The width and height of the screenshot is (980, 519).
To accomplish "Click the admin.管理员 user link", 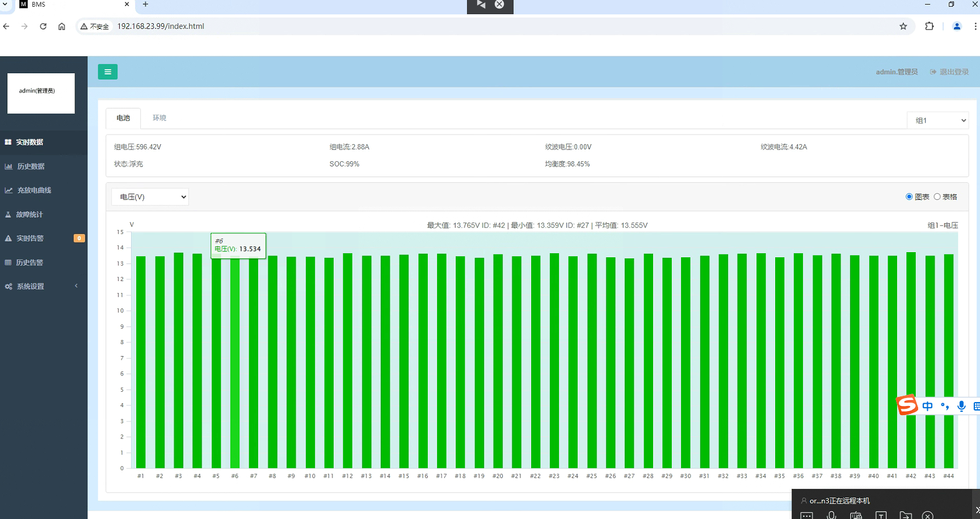I will point(896,72).
